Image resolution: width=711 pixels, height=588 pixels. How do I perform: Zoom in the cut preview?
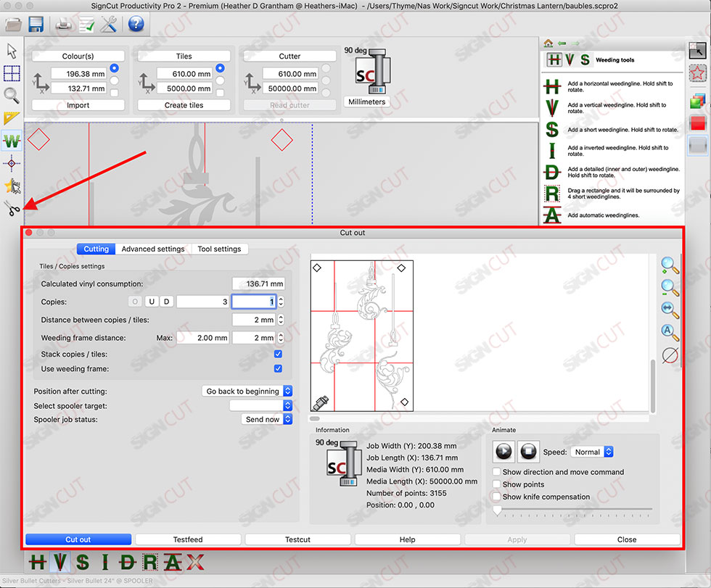tap(669, 266)
